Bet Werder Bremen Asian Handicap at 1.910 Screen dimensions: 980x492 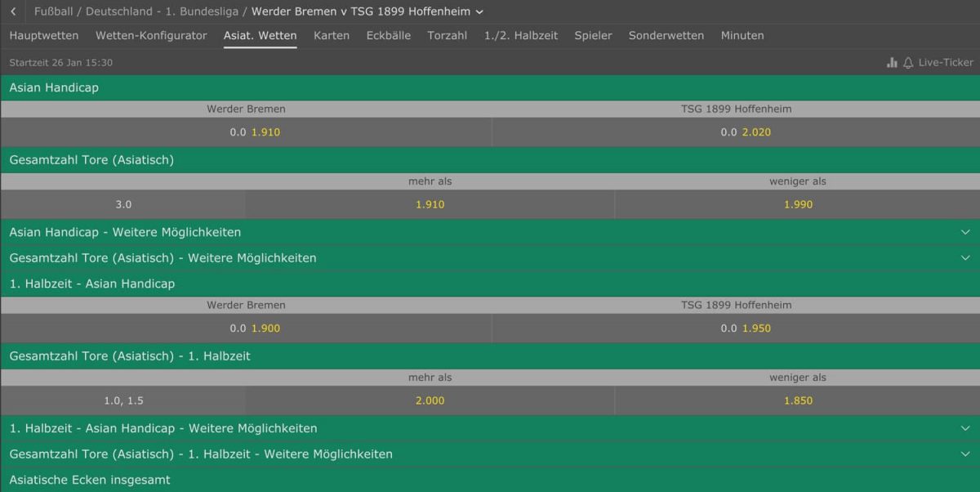pyautogui.click(x=246, y=132)
